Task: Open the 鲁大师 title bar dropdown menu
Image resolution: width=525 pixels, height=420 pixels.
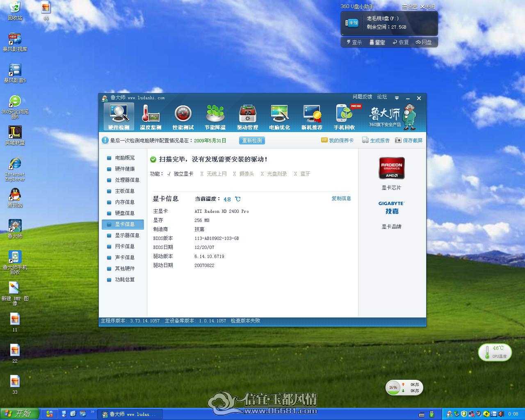Action: click(397, 98)
